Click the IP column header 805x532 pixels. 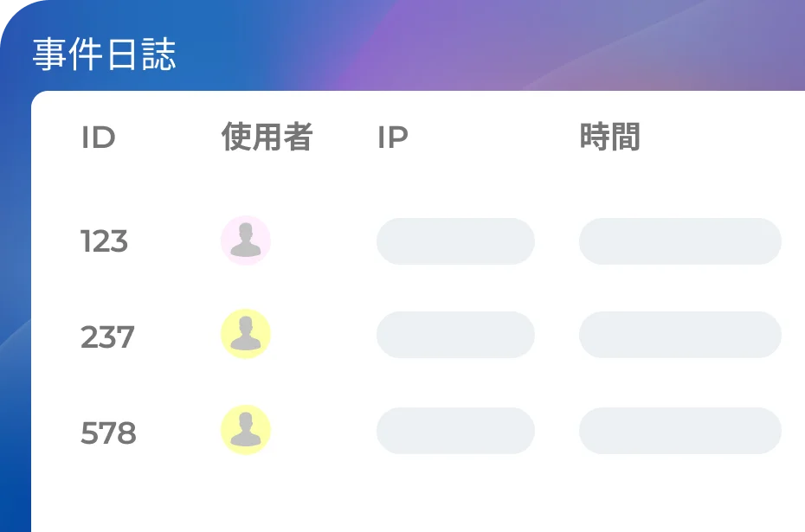coord(393,138)
